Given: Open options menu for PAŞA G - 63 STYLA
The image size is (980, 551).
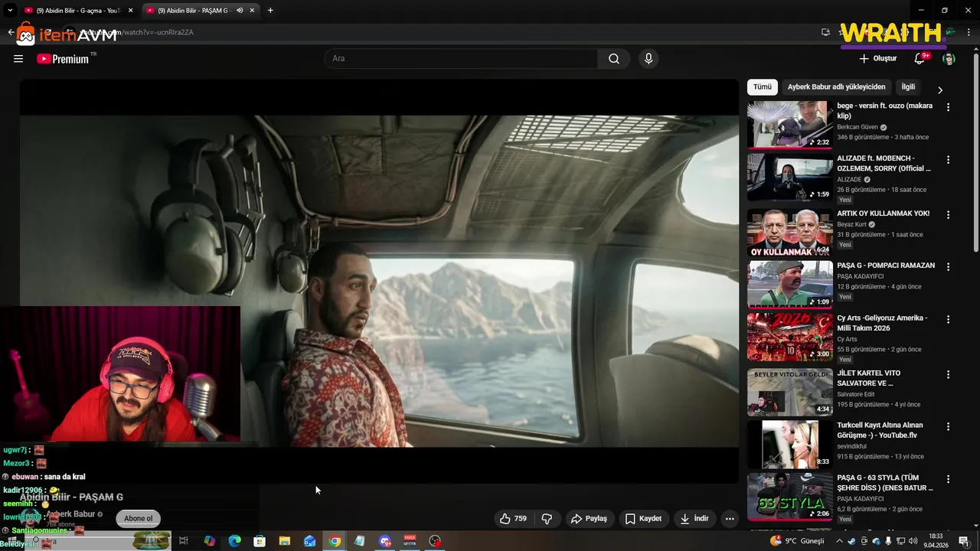Looking at the screenshot, I should 948,479.
